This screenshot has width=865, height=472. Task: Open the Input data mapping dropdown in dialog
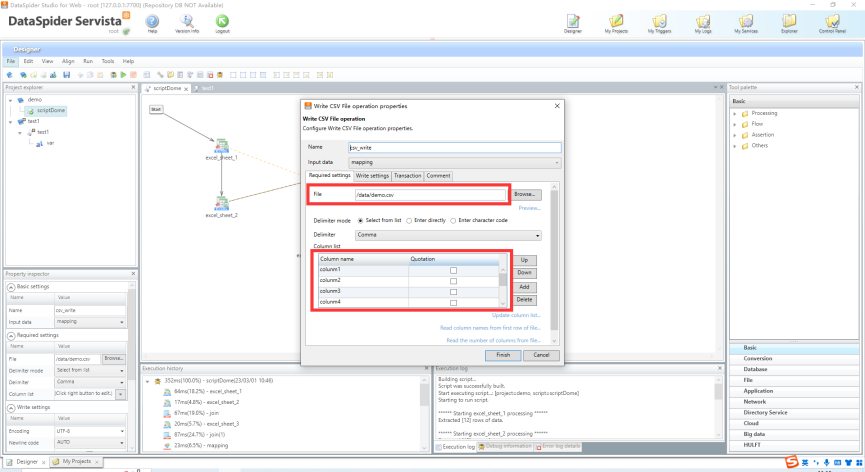[455, 162]
